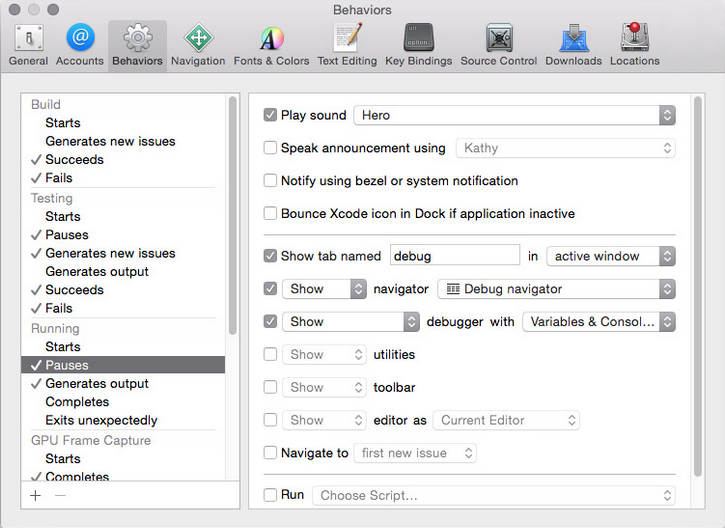Toggle the navigator row checkbox

tap(270, 289)
